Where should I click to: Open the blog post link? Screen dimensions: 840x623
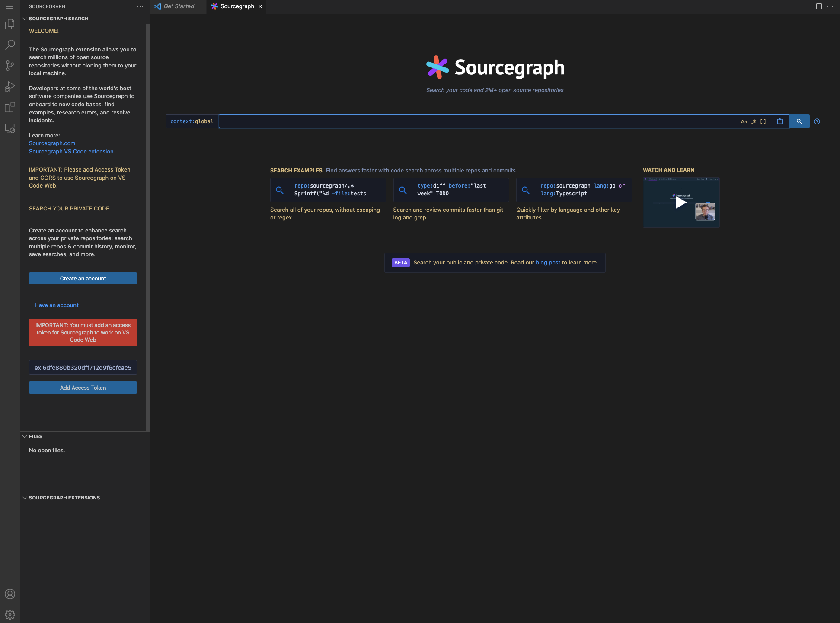click(548, 263)
